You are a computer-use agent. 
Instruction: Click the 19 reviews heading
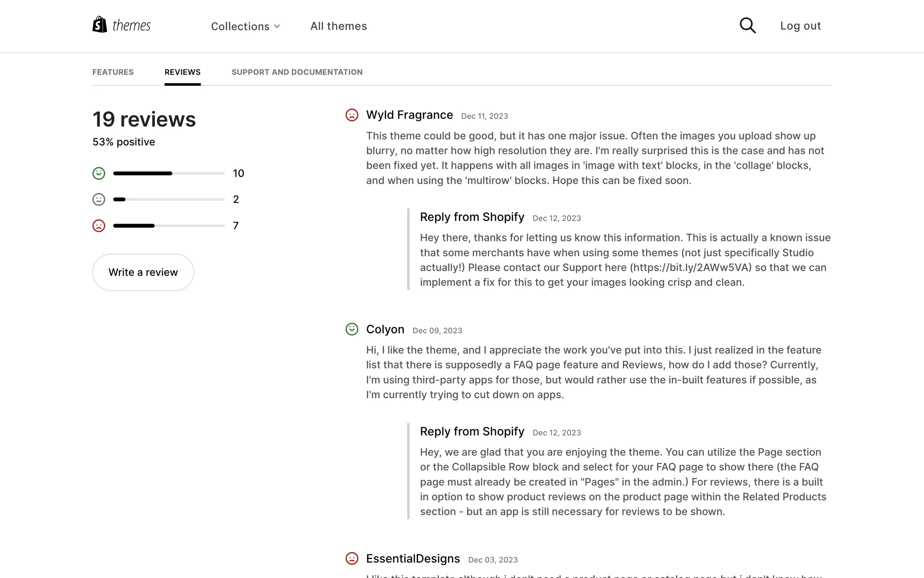click(x=144, y=119)
